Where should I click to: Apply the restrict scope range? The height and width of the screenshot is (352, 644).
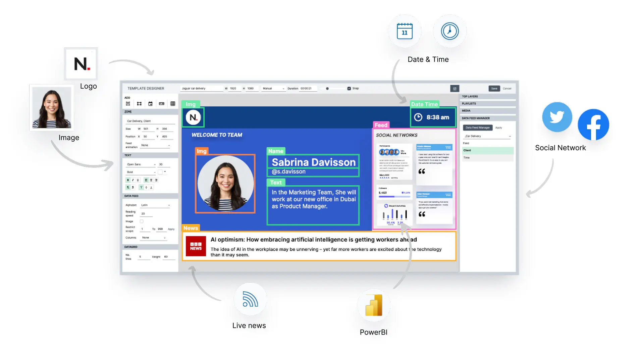171,229
